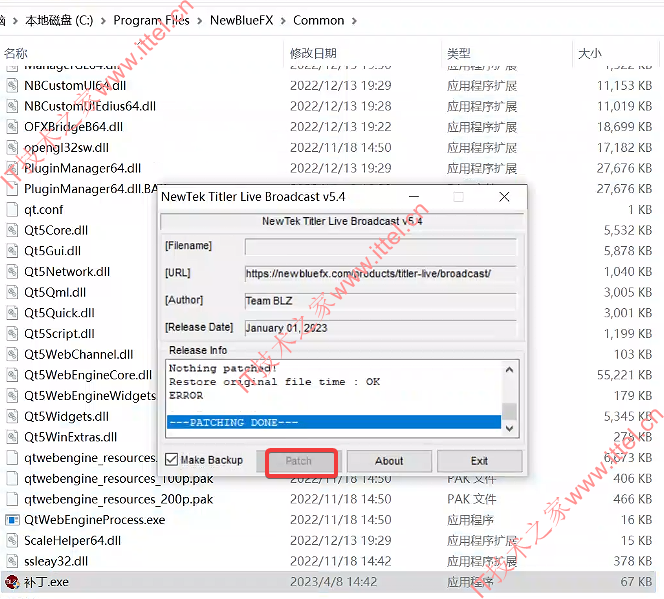Select file name ssleay32.dll

56,561
